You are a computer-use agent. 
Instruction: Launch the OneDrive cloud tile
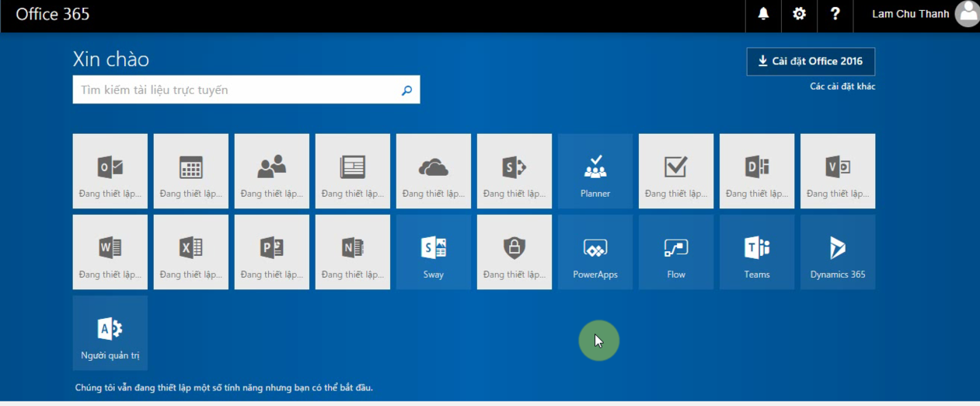pyautogui.click(x=433, y=171)
